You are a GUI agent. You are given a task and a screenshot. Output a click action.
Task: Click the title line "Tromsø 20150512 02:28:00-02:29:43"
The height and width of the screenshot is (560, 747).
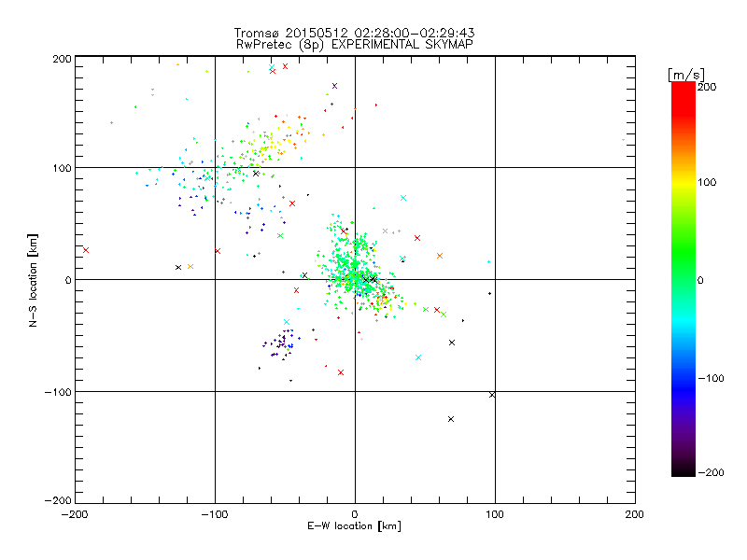[354, 33]
